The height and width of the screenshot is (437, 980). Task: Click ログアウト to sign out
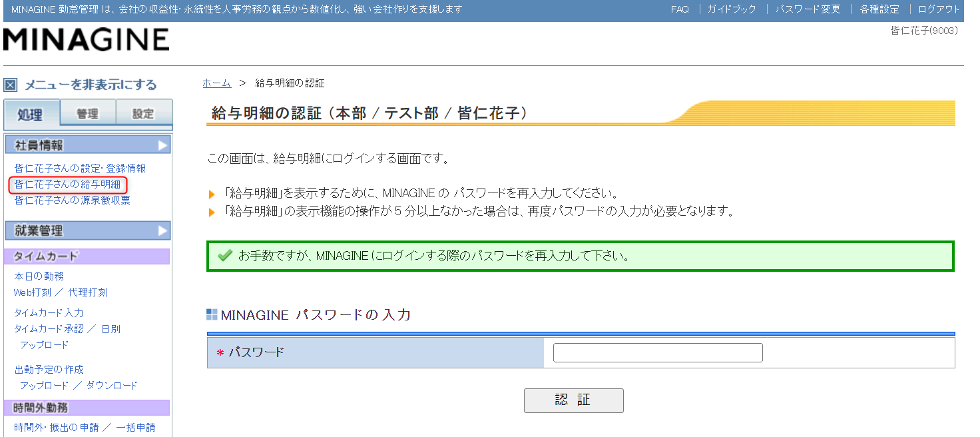[939, 9]
